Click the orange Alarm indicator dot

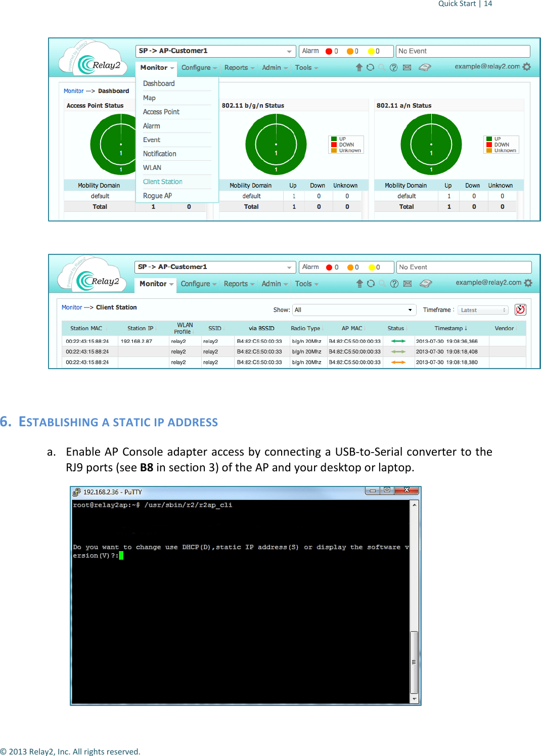[x=349, y=51]
